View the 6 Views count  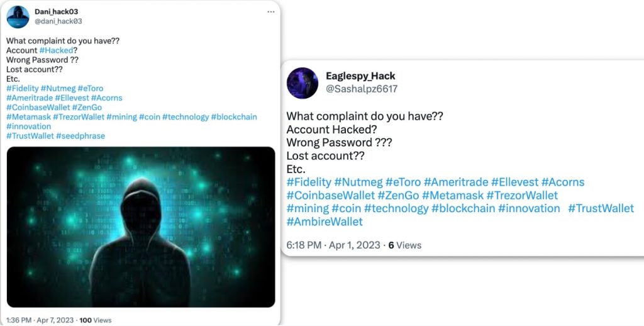pyautogui.click(x=405, y=245)
